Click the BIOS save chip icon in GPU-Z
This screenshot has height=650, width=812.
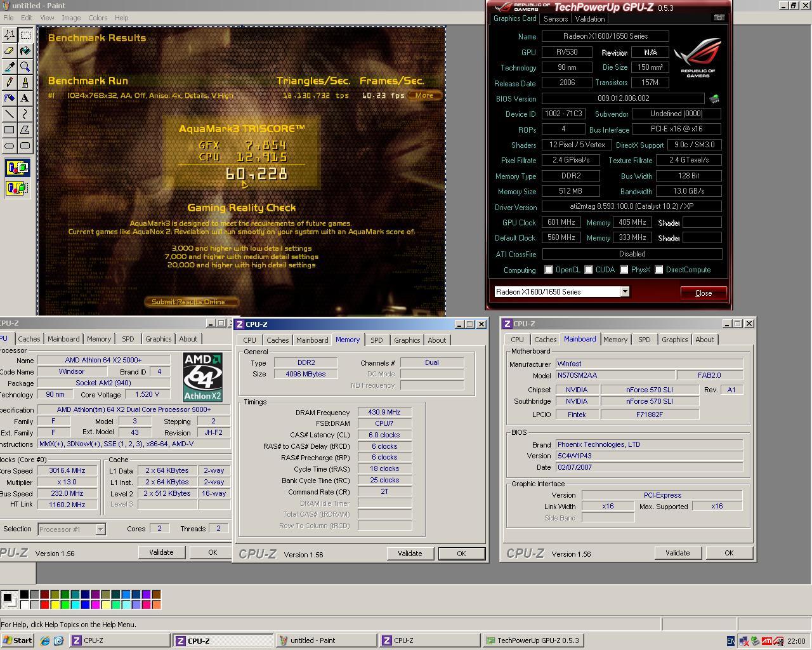714,98
